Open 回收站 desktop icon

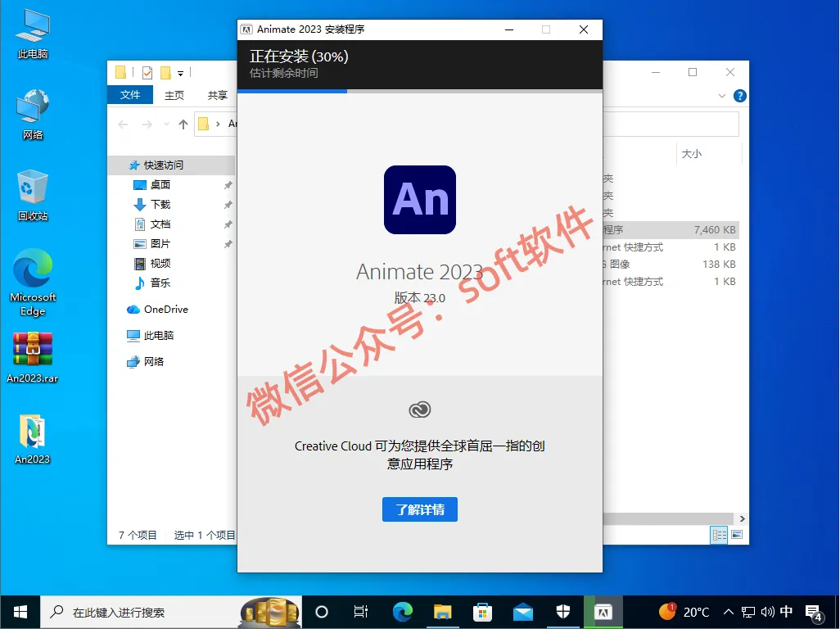pyautogui.click(x=33, y=196)
